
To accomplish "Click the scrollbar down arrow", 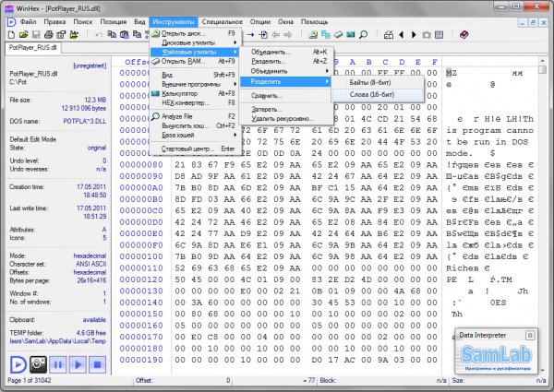I will (542, 371).
